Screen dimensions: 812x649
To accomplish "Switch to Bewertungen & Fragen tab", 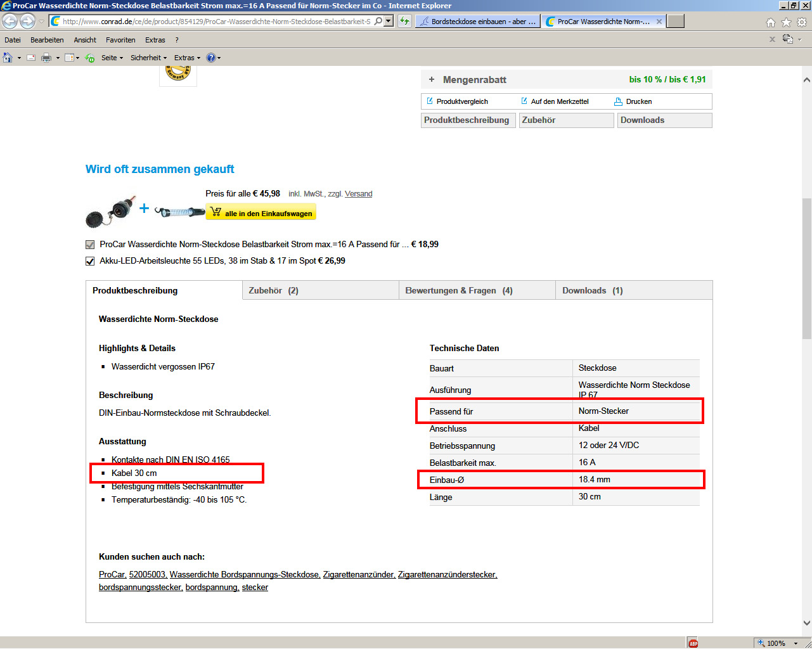I will [459, 291].
